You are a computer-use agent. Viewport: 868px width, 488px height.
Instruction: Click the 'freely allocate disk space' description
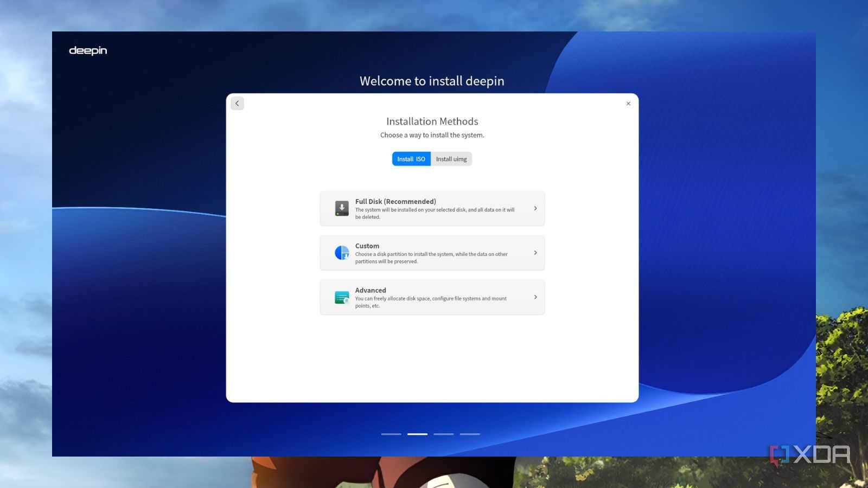pyautogui.click(x=431, y=302)
